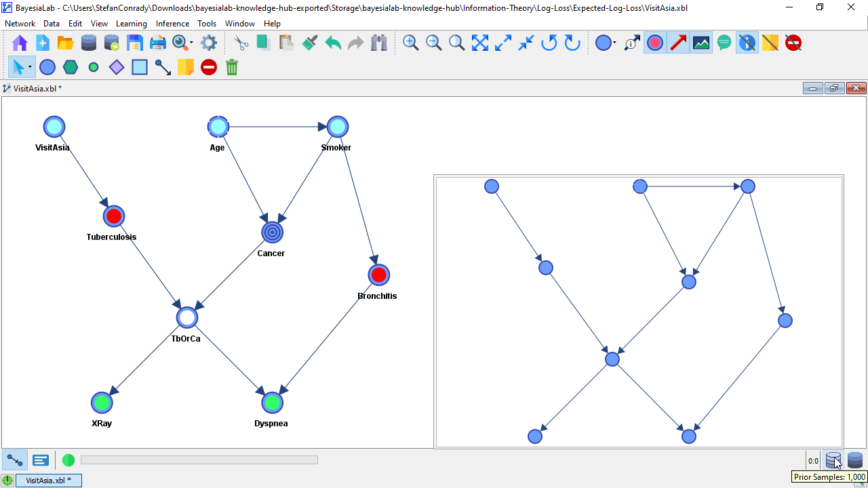
Task: Toggle the landscape image display button
Action: coord(701,43)
